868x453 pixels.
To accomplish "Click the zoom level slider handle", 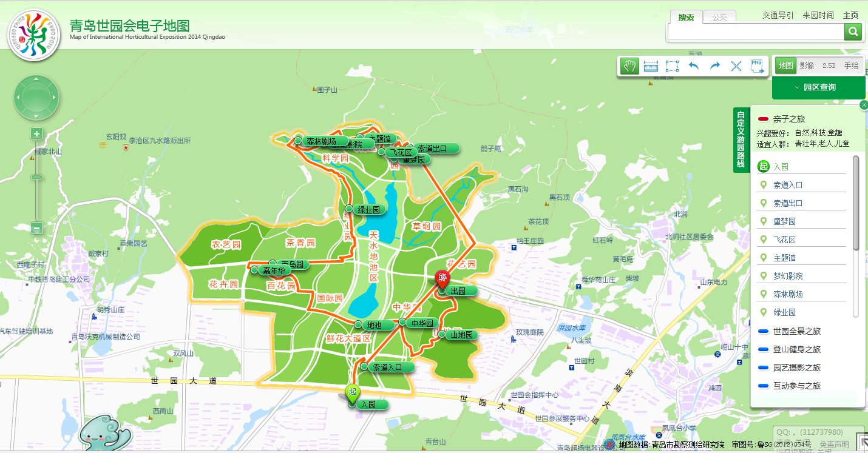I will click(x=36, y=177).
